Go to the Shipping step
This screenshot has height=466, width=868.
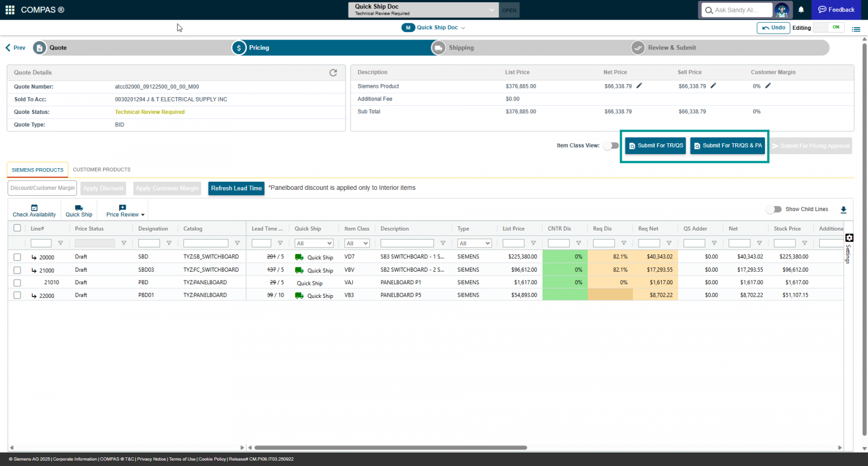click(x=461, y=48)
